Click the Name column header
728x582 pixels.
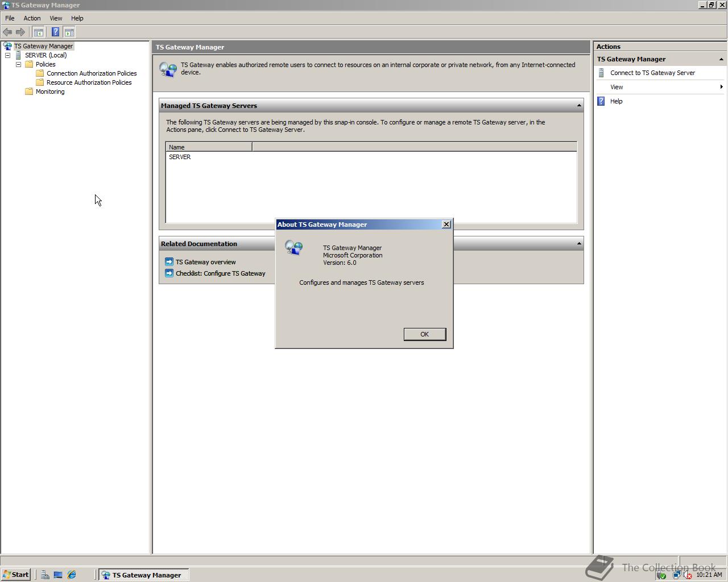209,147
